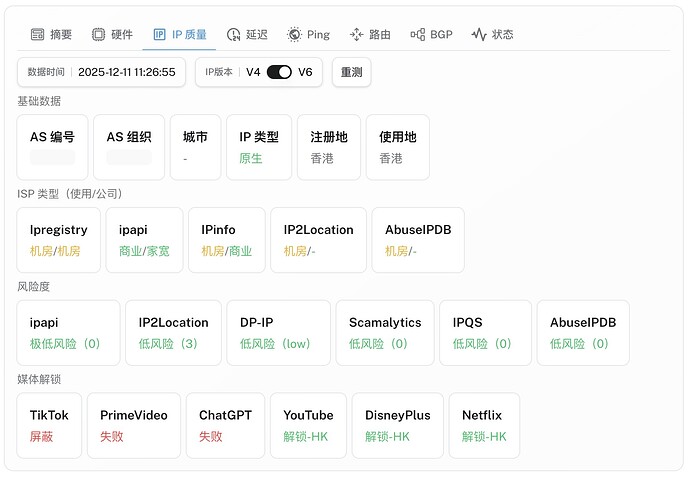Click ChatGPT 失败 status card
Image resolution: width=690 pixels, height=478 pixels.
point(225,426)
